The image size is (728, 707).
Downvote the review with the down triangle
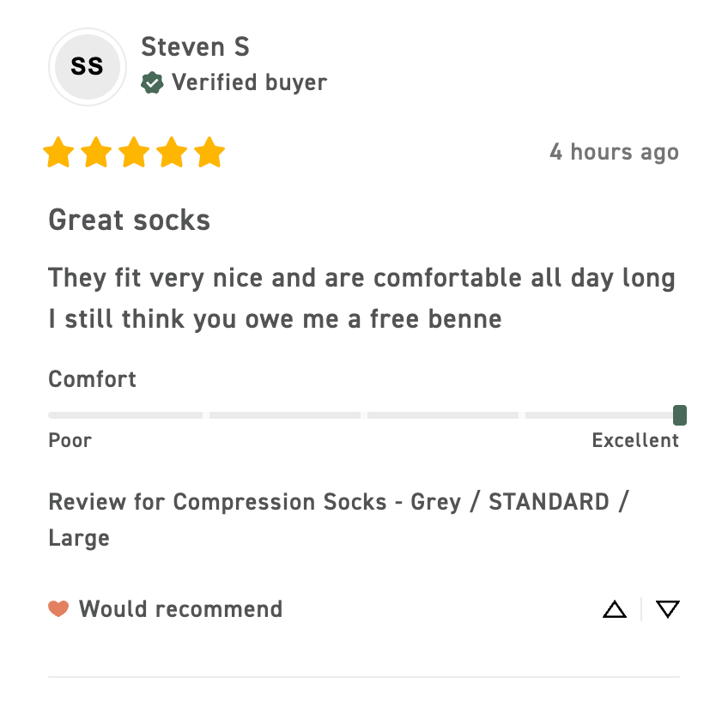667,609
